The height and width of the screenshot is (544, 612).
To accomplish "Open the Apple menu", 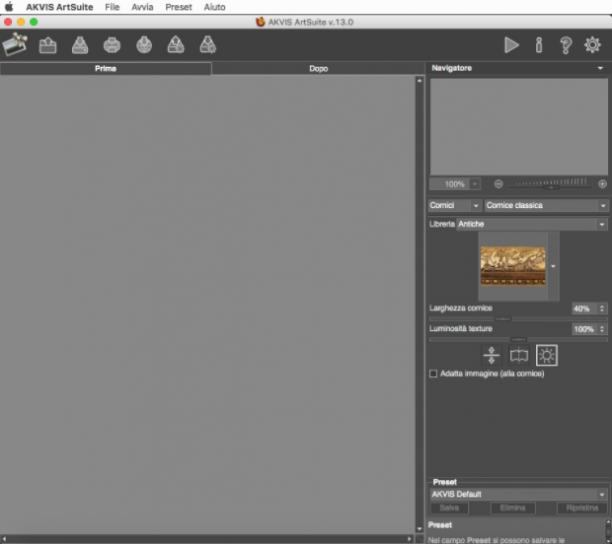I will (9, 7).
